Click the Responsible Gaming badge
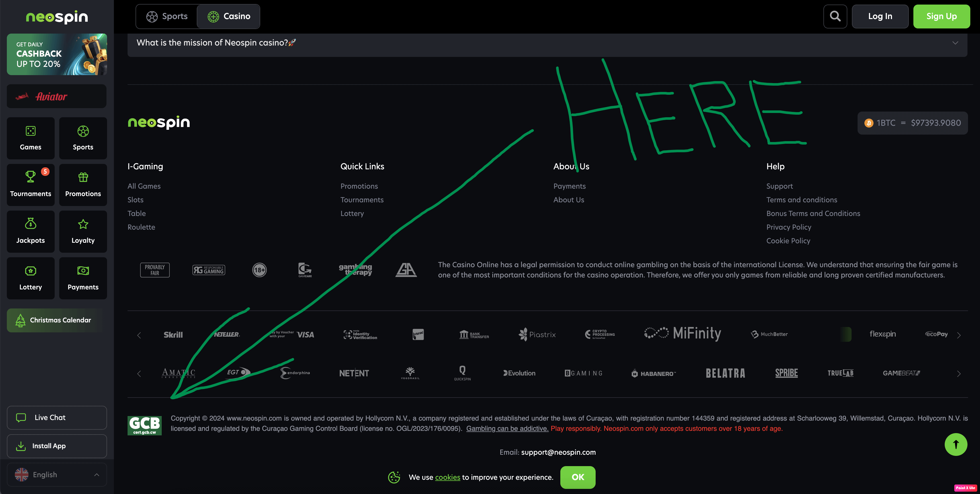 pyautogui.click(x=209, y=270)
